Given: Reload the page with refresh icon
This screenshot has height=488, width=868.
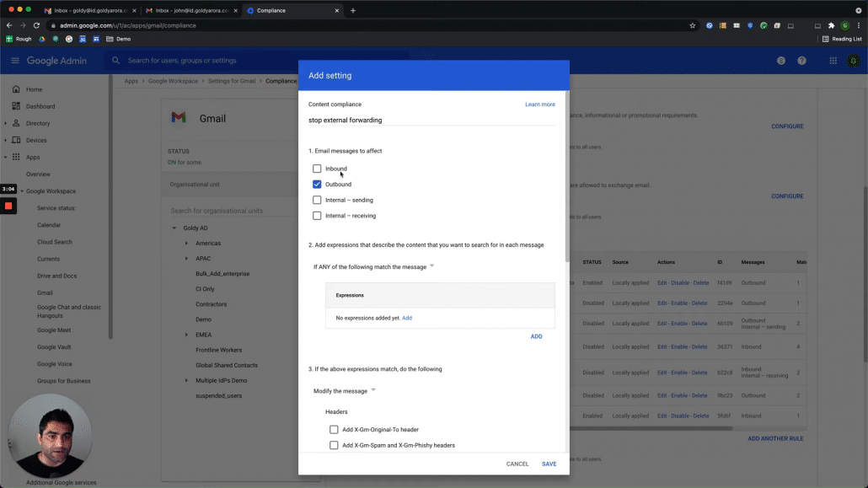Looking at the screenshot, I should click(36, 25).
